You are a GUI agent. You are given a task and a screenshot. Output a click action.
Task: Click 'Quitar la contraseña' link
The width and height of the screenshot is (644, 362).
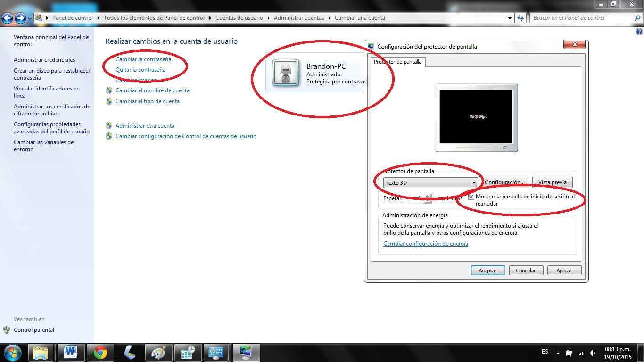[140, 70]
